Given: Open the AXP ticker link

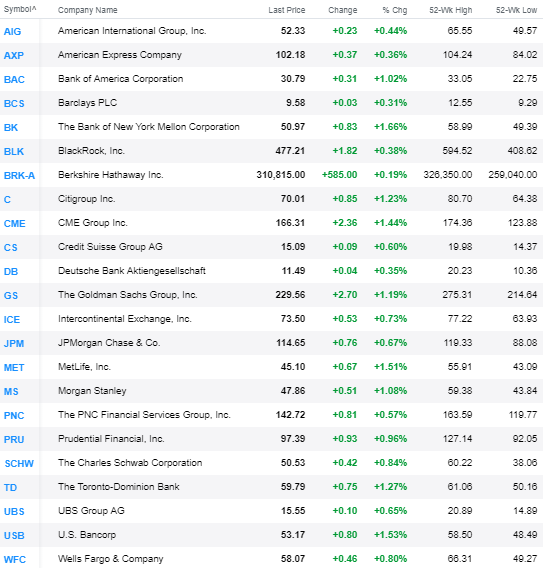Looking at the screenshot, I should click(x=14, y=55).
